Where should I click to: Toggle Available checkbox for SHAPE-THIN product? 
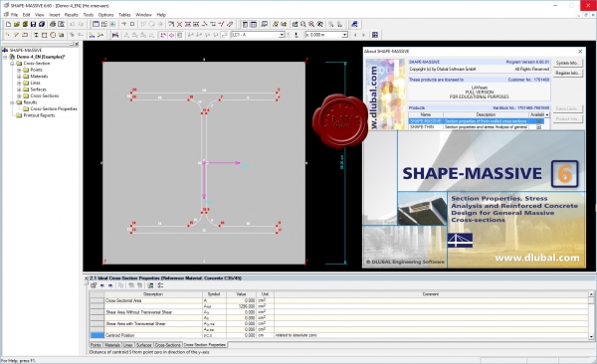click(538, 126)
